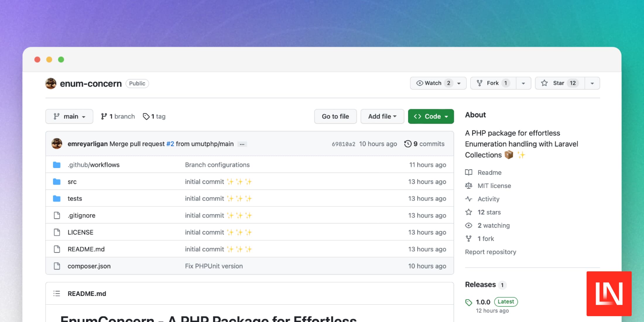Open pull request #2 link
644x322 pixels.
(170, 144)
